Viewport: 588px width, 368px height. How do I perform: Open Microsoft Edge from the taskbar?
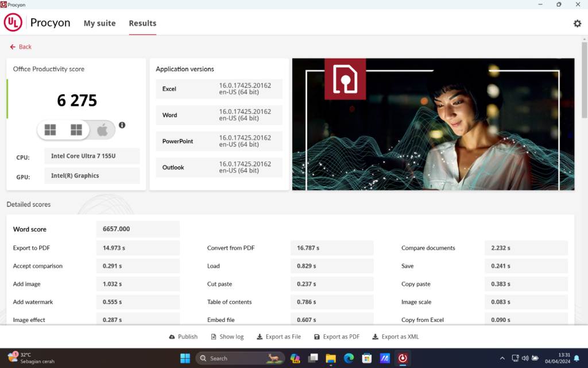(349, 358)
